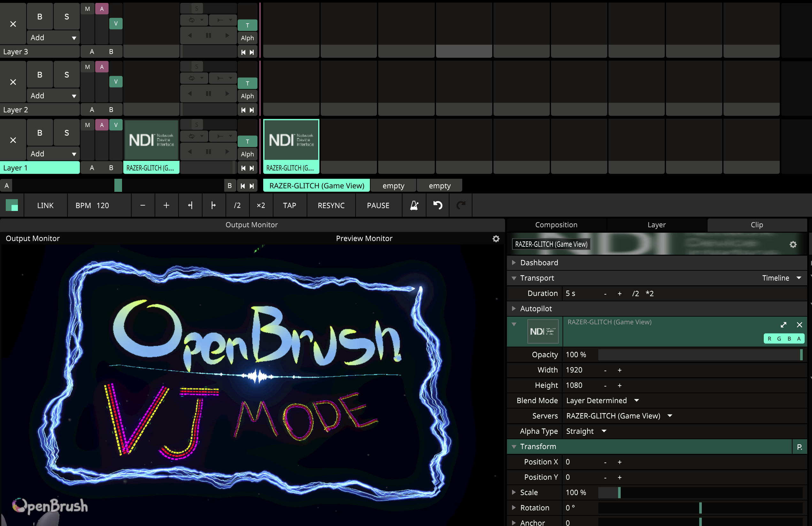Switch to the Layer tab
The image size is (812, 526).
point(656,225)
